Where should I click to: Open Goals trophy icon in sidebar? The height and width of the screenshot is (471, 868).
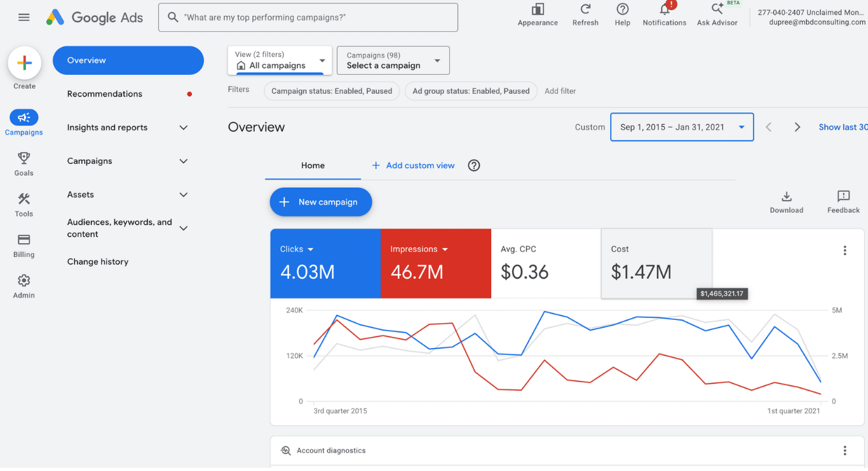pos(24,157)
